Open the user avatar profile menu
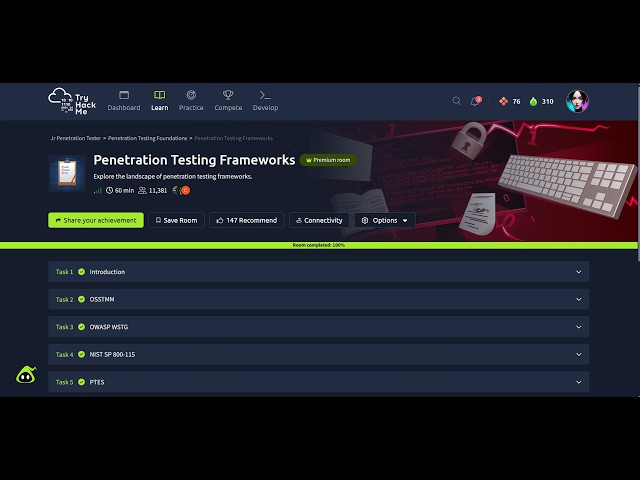This screenshot has height=480, width=640. click(x=577, y=101)
